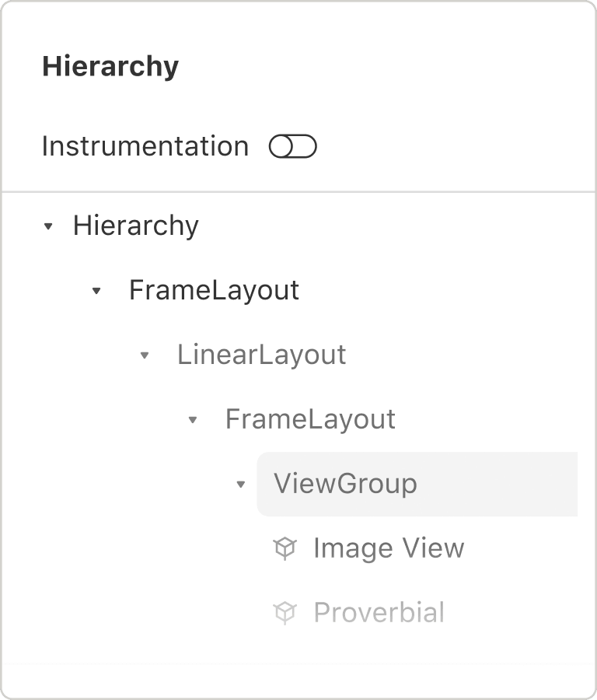597x700 pixels.
Task: Collapse the ViewGroup node
Action: coord(239,484)
